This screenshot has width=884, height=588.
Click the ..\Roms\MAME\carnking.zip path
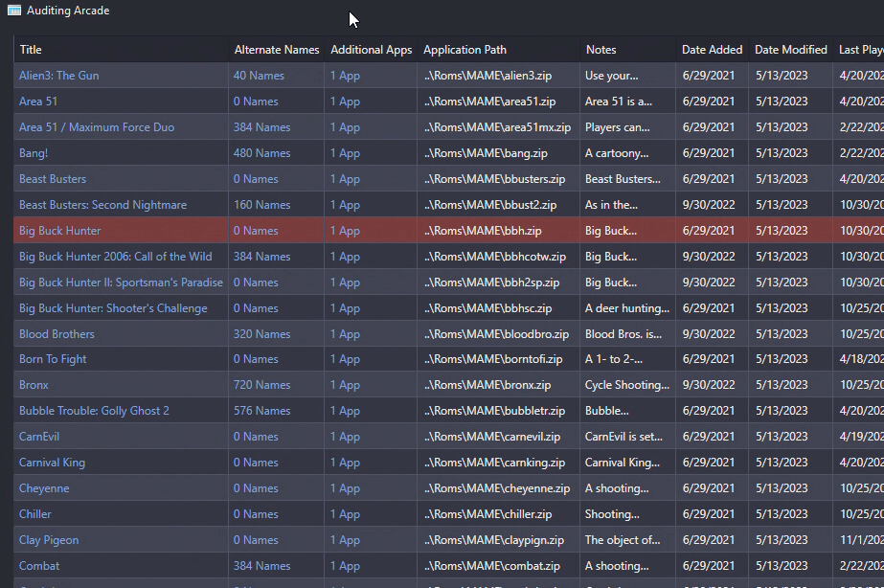click(x=494, y=463)
